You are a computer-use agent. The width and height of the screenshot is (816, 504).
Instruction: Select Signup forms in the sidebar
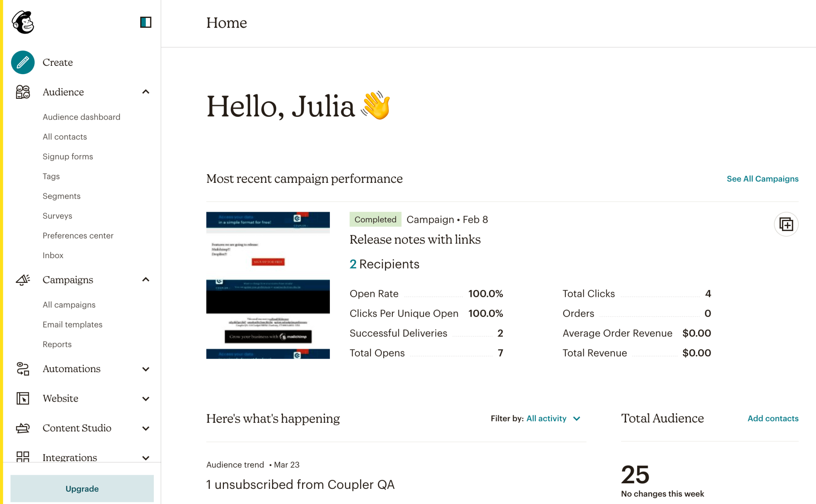68,156
